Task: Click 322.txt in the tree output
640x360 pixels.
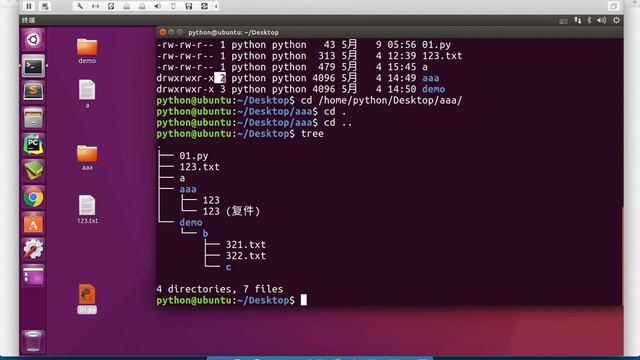Action: coord(246,256)
